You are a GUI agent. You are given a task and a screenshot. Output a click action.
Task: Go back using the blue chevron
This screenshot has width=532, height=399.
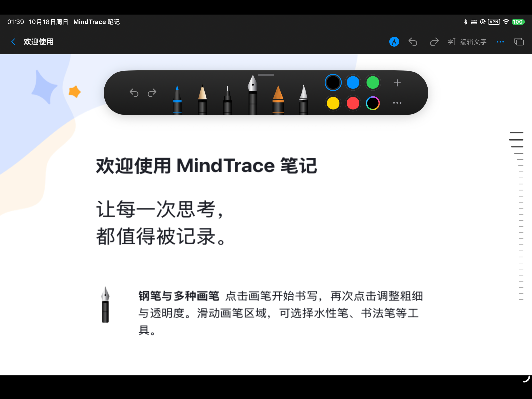tap(13, 42)
